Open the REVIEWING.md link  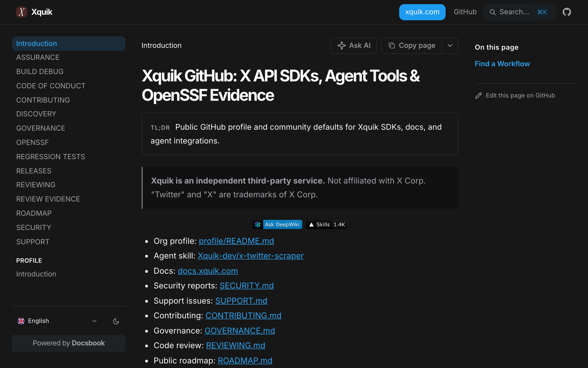coord(235,345)
